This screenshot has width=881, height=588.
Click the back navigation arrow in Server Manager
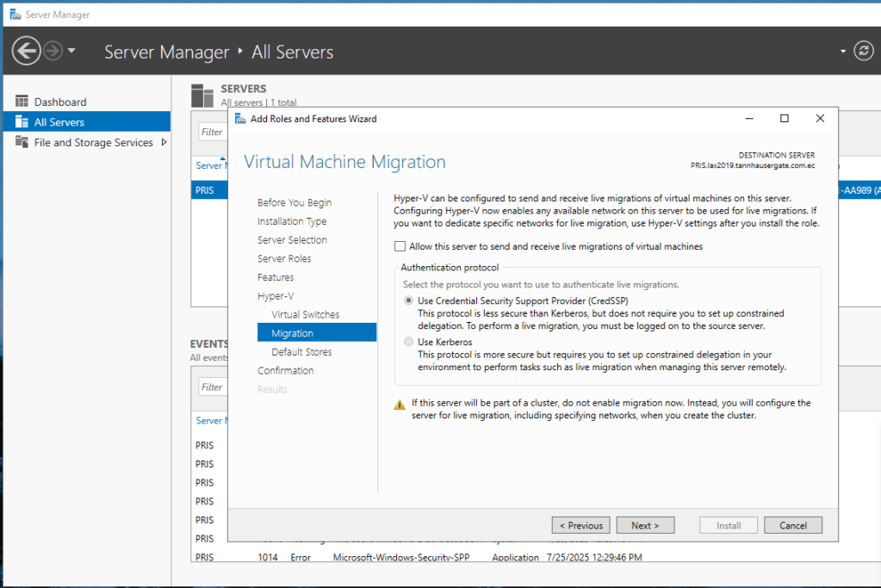click(x=26, y=52)
